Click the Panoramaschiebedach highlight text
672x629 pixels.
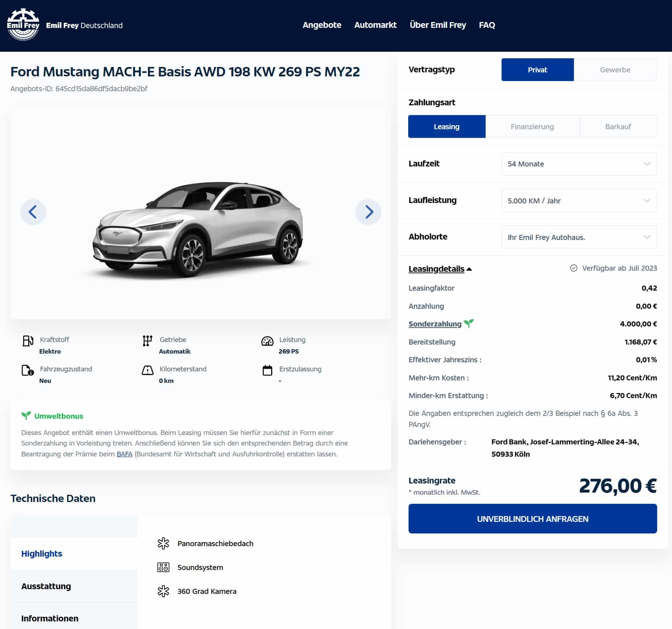click(x=215, y=544)
